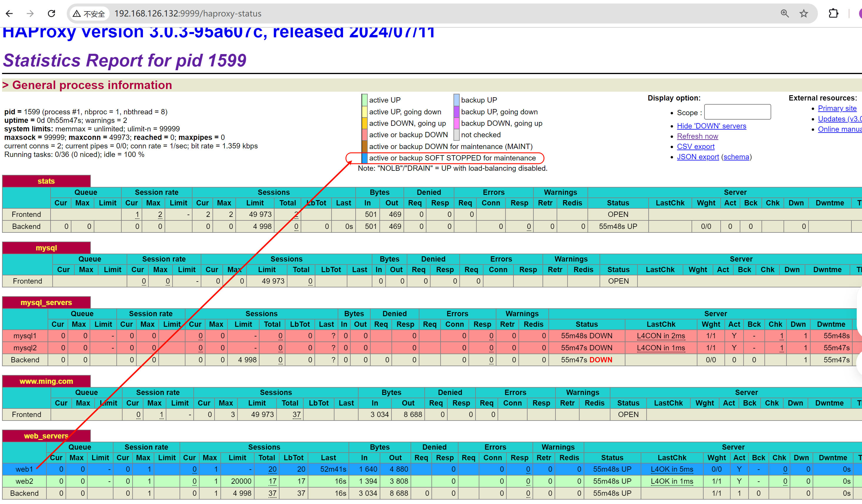Image resolution: width=862 pixels, height=504 pixels.
Task: Reload the page with refresh icon
Action: point(51,13)
